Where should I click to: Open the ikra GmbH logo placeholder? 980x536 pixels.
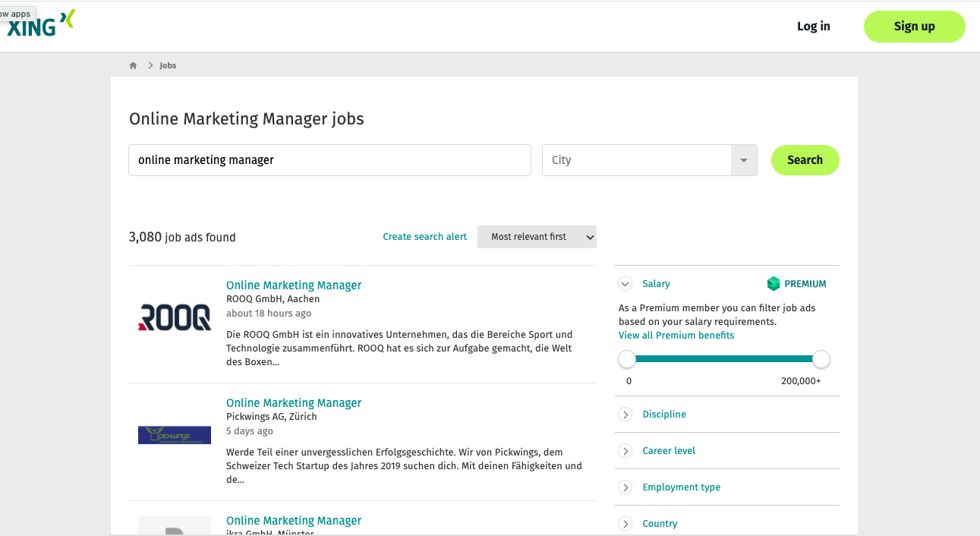point(175,525)
